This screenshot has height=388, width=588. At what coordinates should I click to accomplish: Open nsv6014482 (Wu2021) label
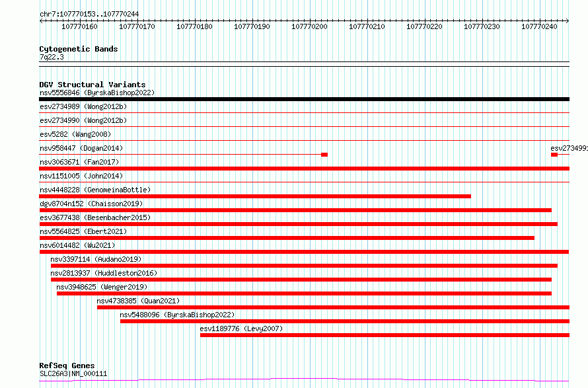click(x=77, y=245)
